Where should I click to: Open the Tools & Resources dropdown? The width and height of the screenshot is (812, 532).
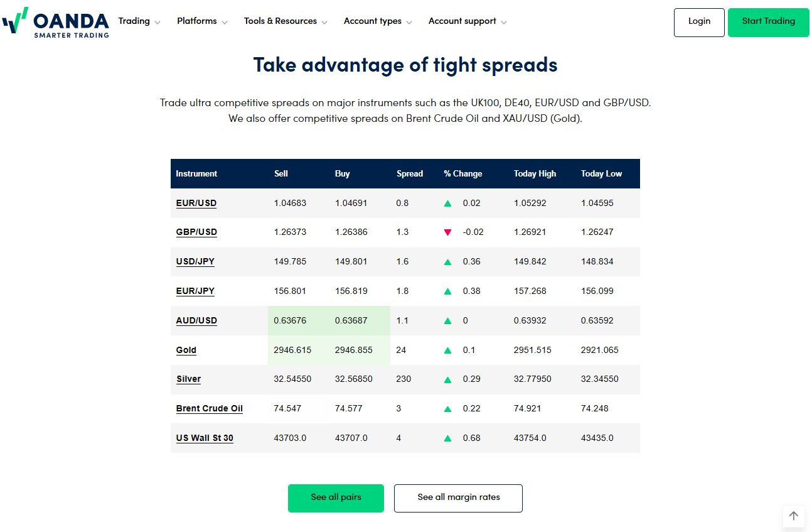pyautogui.click(x=286, y=21)
